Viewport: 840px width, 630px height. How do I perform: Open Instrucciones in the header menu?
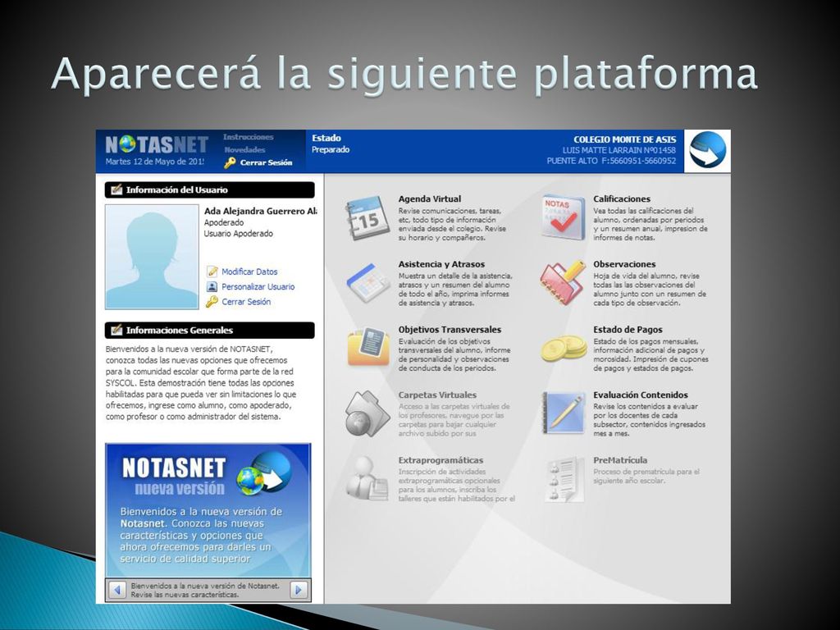[248, 137]
